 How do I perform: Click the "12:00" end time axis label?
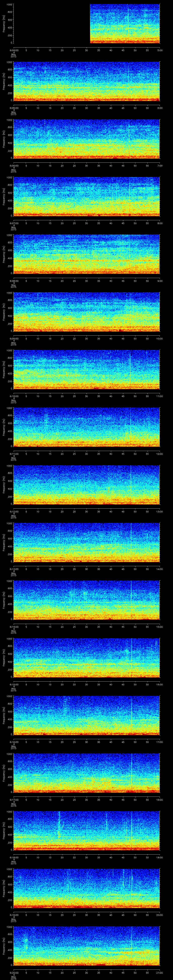click(159, 454)
